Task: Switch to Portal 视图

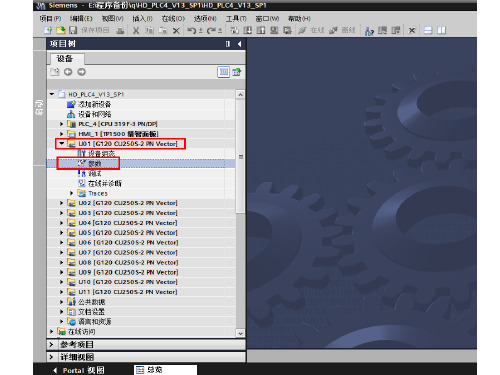Action: point(79,370)
